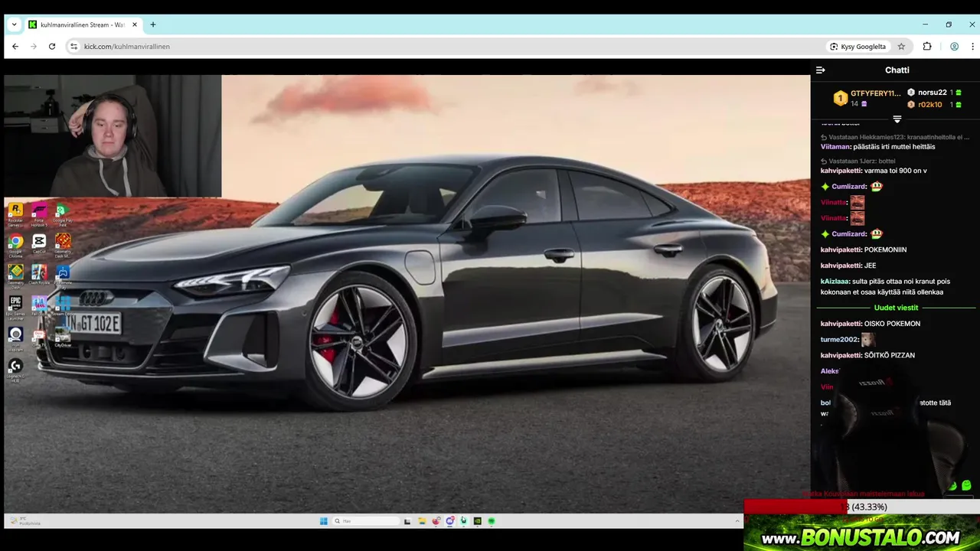
Task: Close the kuhlmanvirallinen Stream tab
Action: click(x=135, y=24)
